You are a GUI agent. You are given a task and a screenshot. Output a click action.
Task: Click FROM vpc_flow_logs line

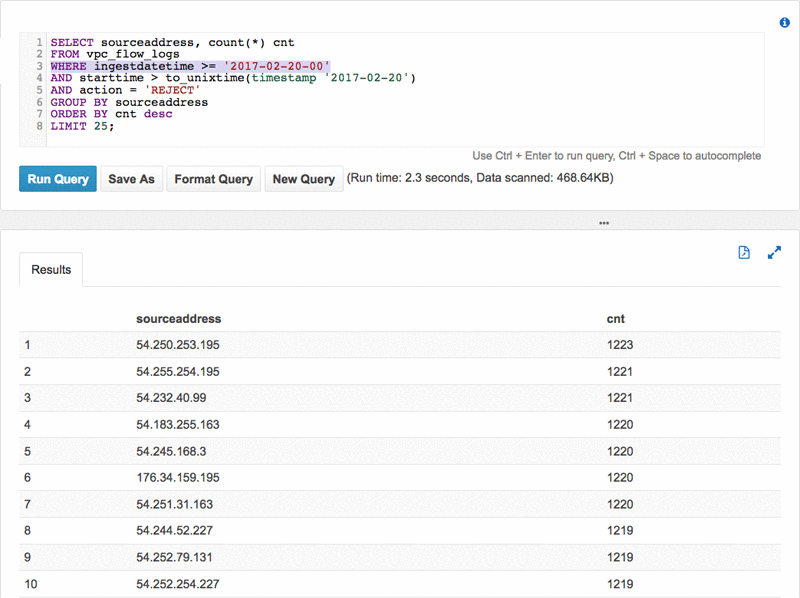tap(115, 54)
